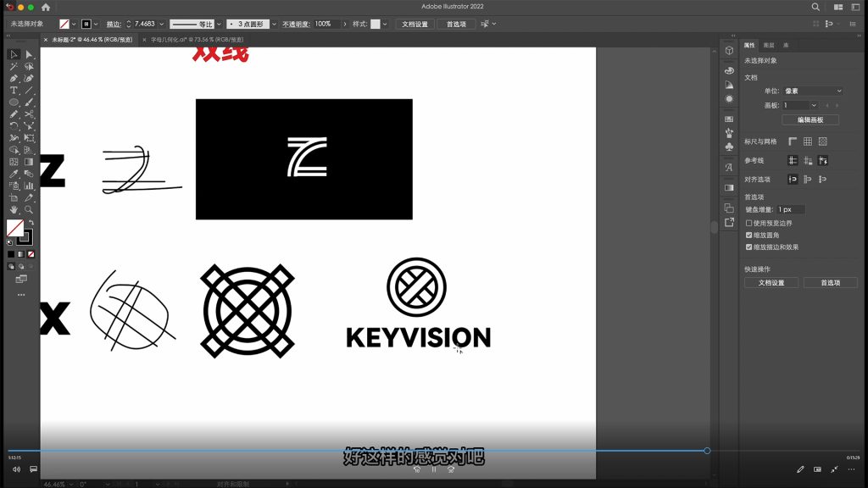Select the Magic Wand tool
868x488 pixels.
(x=14, y=66)
